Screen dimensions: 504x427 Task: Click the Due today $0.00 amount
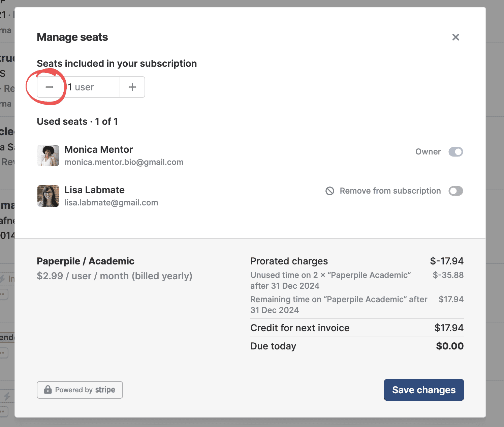point(449,346)
